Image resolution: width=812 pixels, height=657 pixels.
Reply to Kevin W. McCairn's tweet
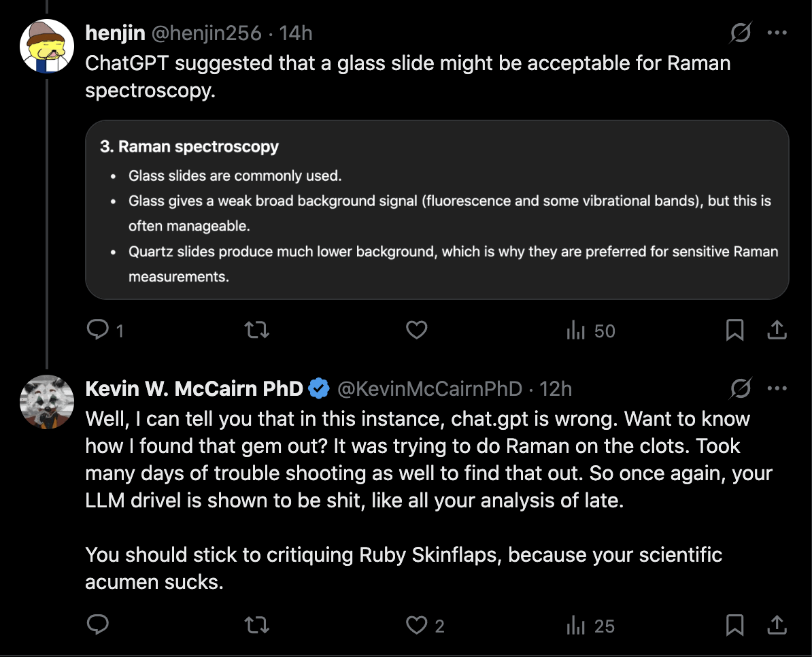(99, 624)
